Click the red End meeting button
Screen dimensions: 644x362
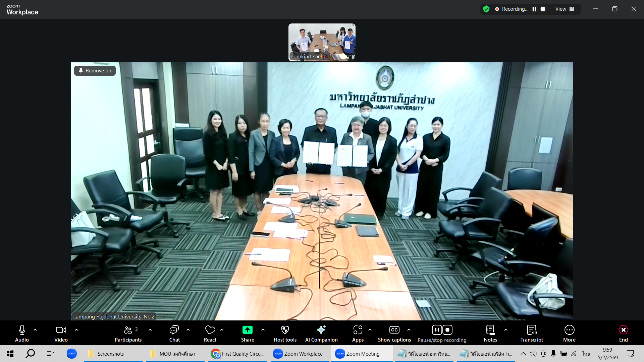click(x=623, y=330)
